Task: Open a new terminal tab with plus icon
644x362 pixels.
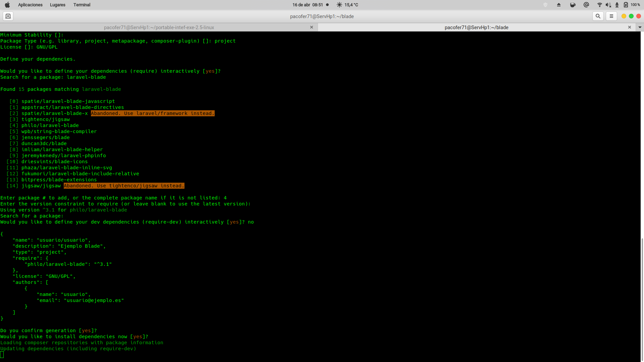Action: tap(8, 16)
